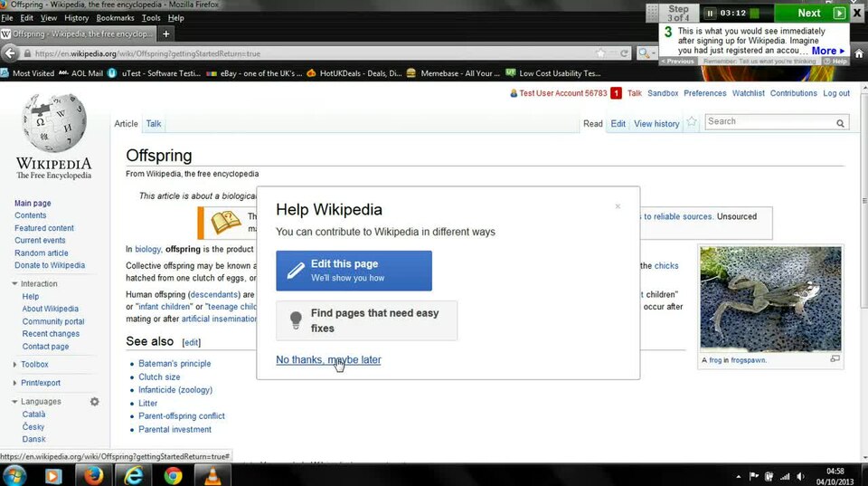Collapse the Languages sidebar section
Image resolution: width=868 pixels, height=486 pixels.
[14, 402]
